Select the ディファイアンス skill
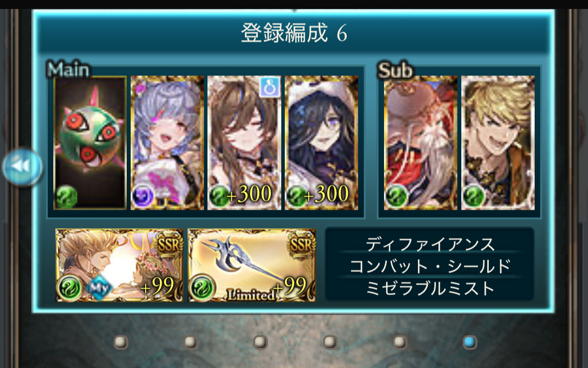The image size is (588, 368). 430,245
